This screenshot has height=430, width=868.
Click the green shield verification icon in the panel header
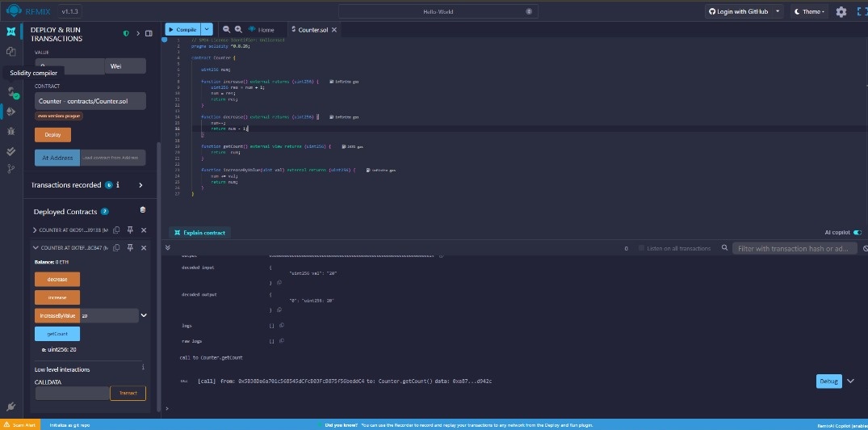point(126,34)
